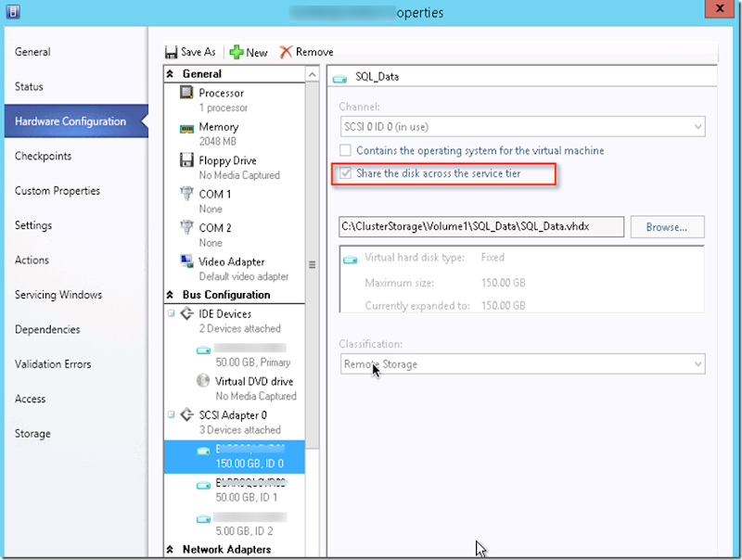Select the Memory module icon
The image size is (742, 560).
[186, 129]
